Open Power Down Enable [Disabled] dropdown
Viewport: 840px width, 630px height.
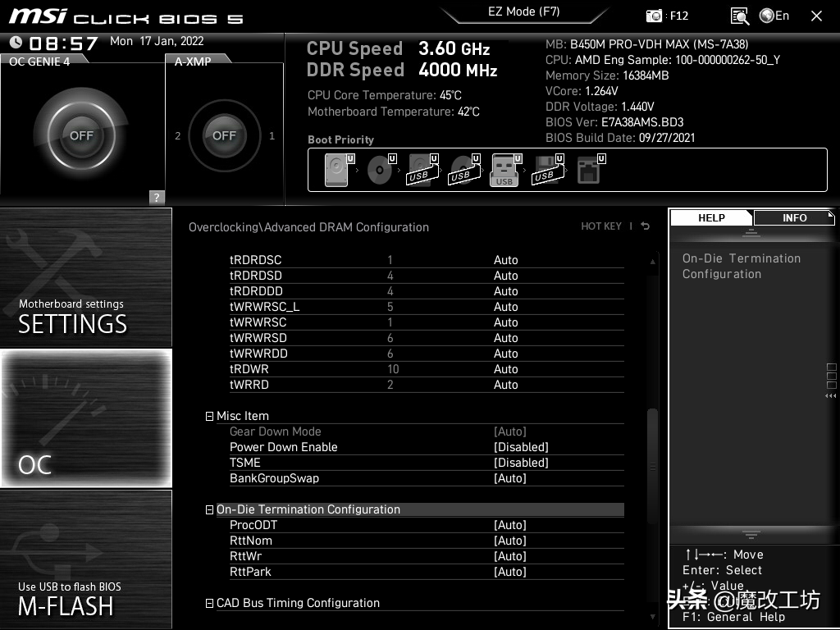521,447
